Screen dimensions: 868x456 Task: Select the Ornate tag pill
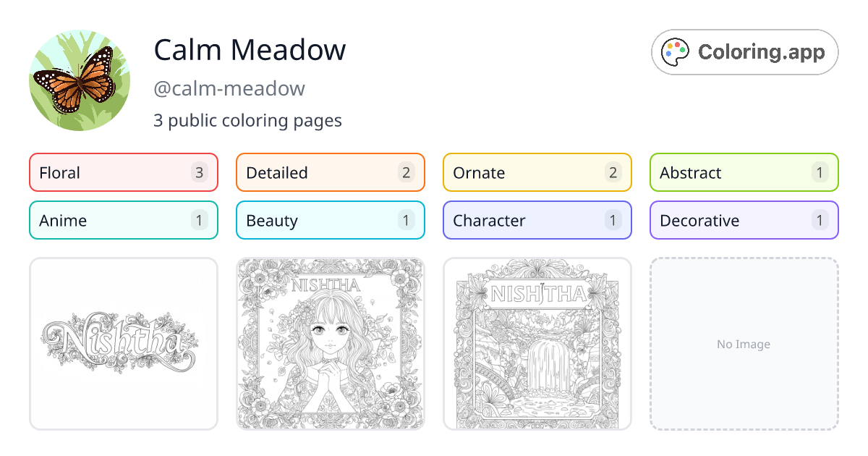coord(537,172)
